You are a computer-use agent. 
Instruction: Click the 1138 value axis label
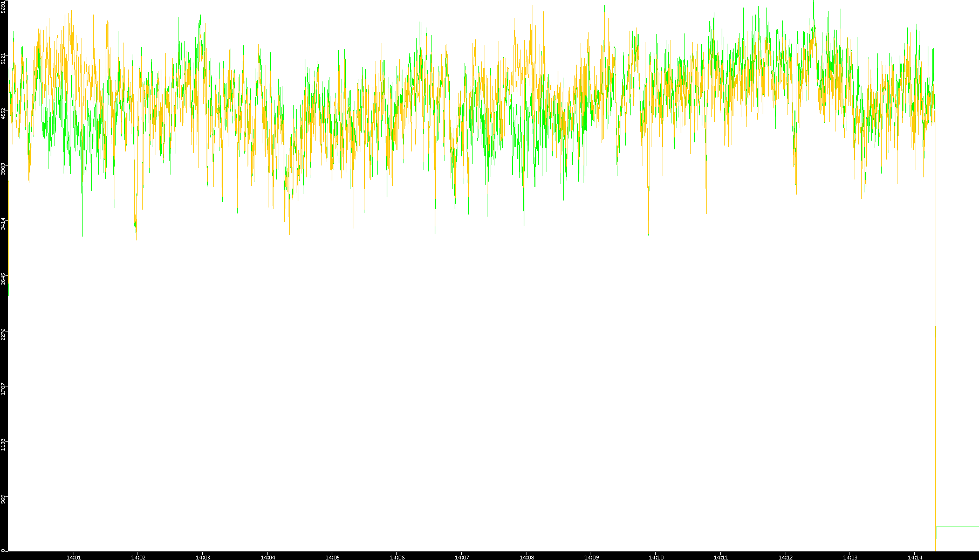(x=4, y=445)
